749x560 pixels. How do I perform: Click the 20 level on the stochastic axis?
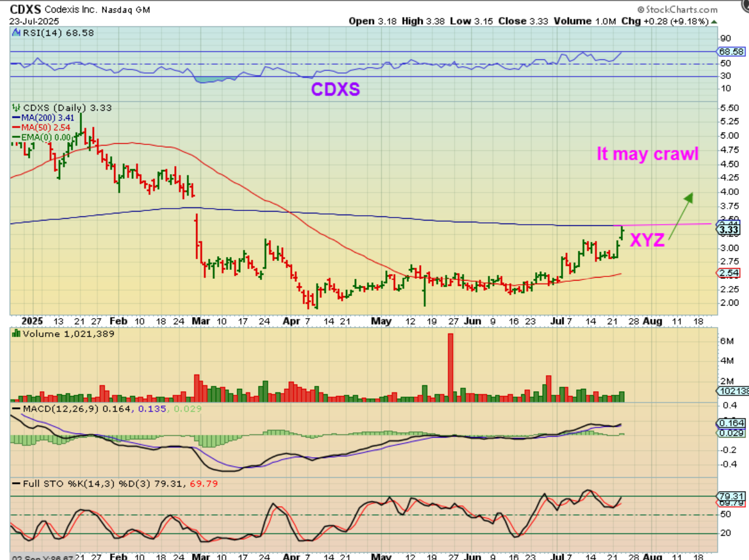pyautogui.click(x=725, y=533)
